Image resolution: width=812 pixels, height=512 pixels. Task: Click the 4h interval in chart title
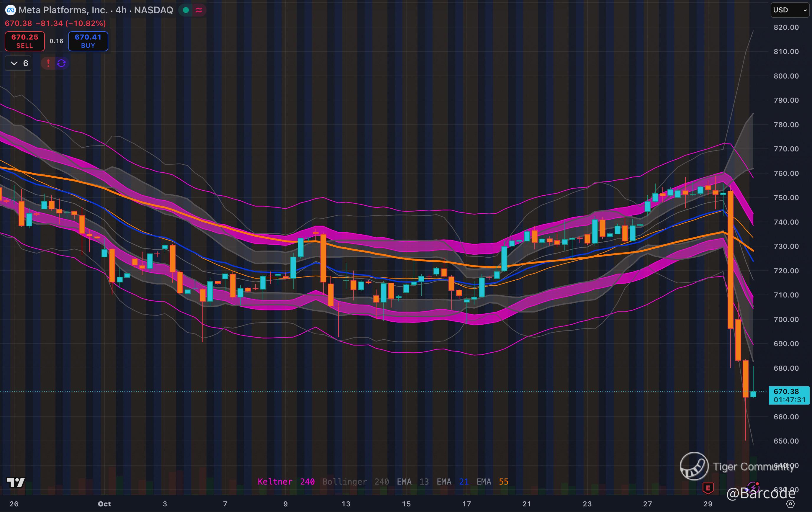[x=121, y=10]
